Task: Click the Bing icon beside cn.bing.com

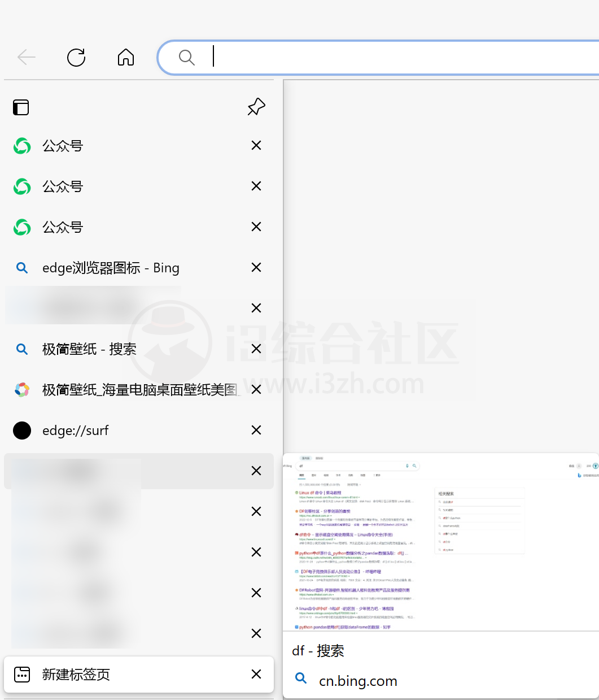Action: [301, 679]
